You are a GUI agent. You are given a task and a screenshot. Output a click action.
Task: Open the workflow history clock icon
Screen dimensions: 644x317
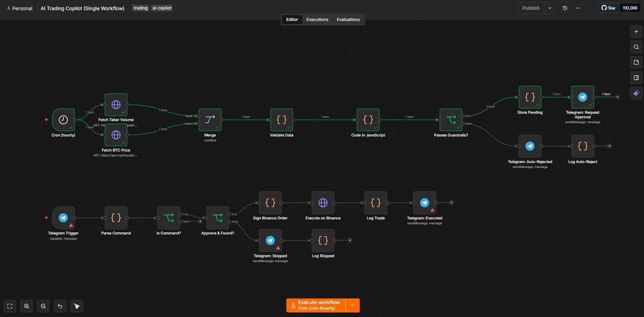click(565, 8)
